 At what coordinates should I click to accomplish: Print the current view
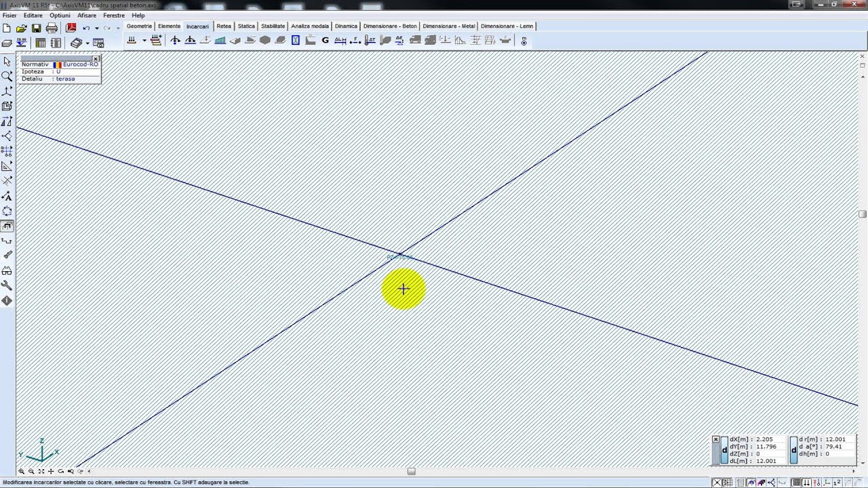click(x=52, y=28)
